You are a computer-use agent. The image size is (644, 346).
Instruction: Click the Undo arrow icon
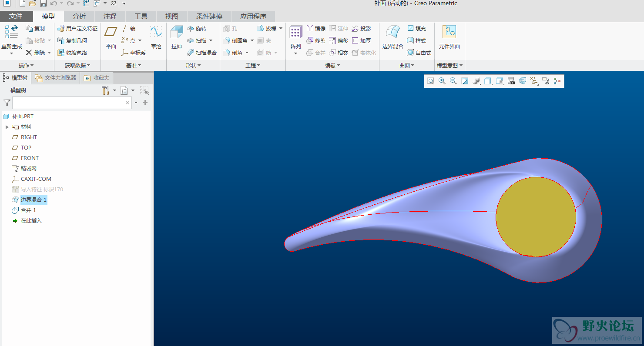pos(54,3)
